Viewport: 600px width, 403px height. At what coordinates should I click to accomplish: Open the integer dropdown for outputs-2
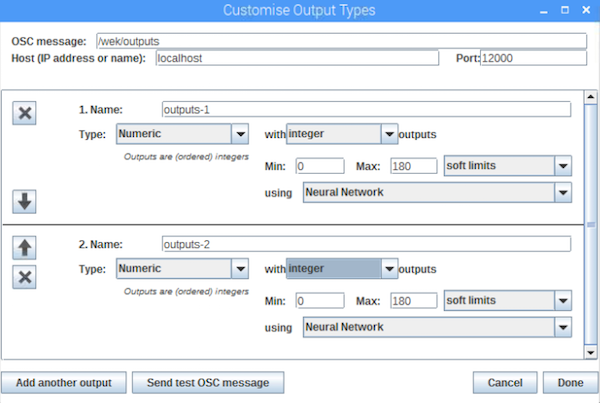click(342, 269)
